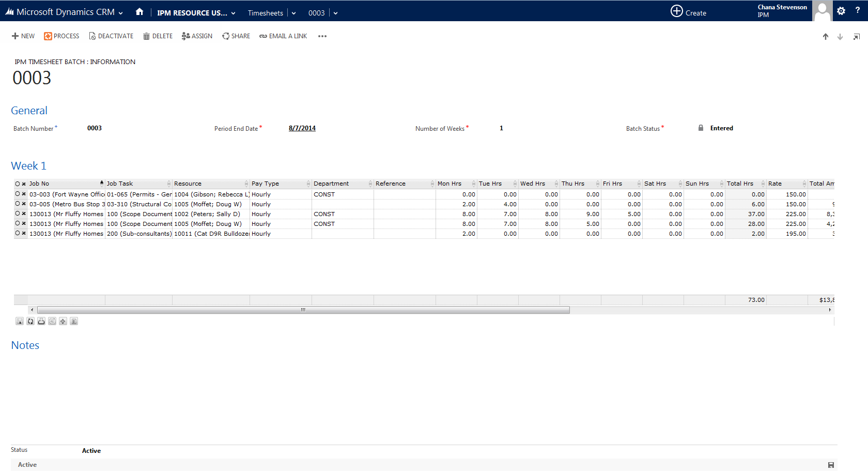Toggle the select-all circle in grid header
The height and width of the screenshot is (472, 868).
point(18,184)
